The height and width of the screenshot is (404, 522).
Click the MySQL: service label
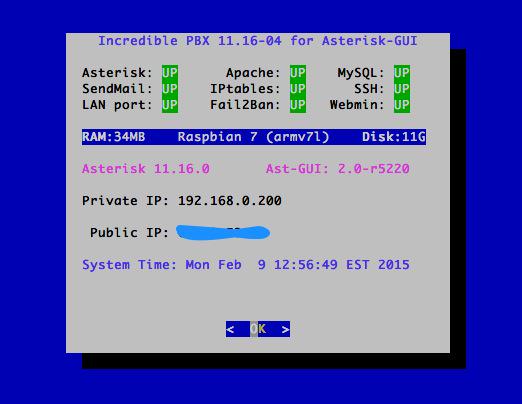click(x=361, y=73)
